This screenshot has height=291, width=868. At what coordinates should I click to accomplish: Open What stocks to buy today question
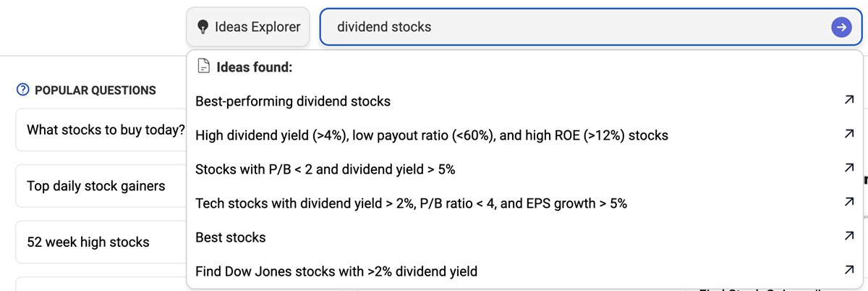(101, 130)
